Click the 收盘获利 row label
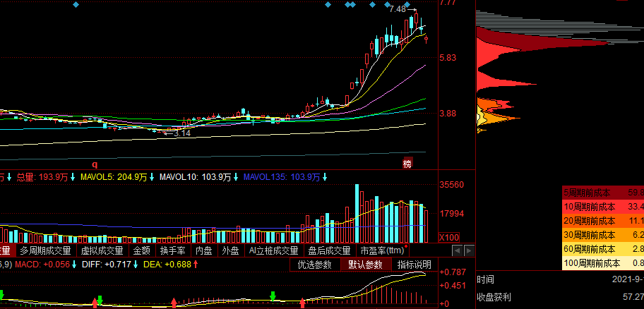The image size is (644, 309). pos(494,297)
